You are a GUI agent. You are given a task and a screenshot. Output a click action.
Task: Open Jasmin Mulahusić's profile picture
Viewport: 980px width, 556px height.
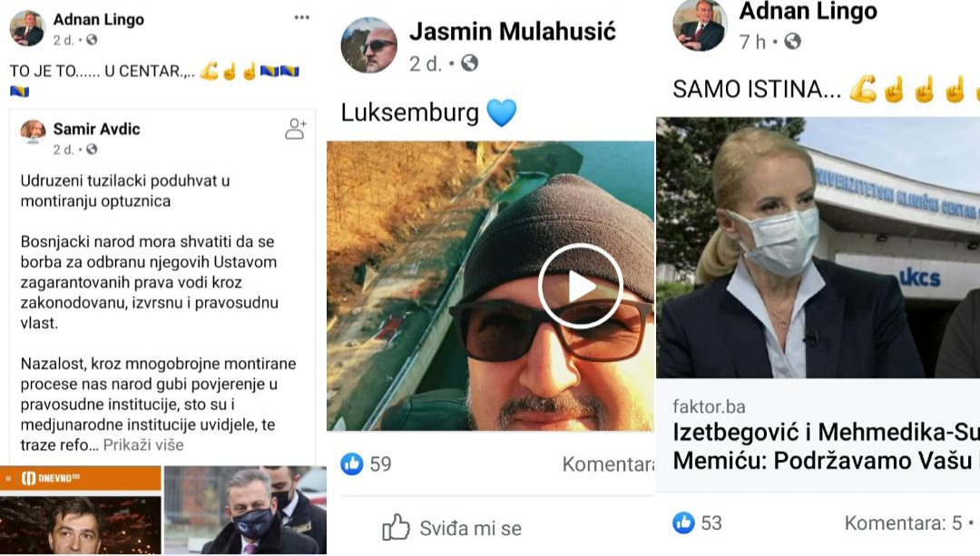368,45
